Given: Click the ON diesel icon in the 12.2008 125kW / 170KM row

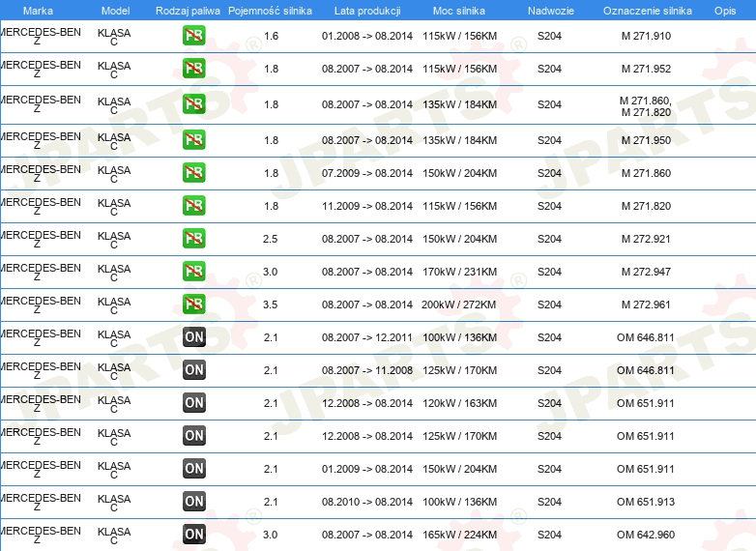Looking at the screenshot, I should tap(193, 435).
